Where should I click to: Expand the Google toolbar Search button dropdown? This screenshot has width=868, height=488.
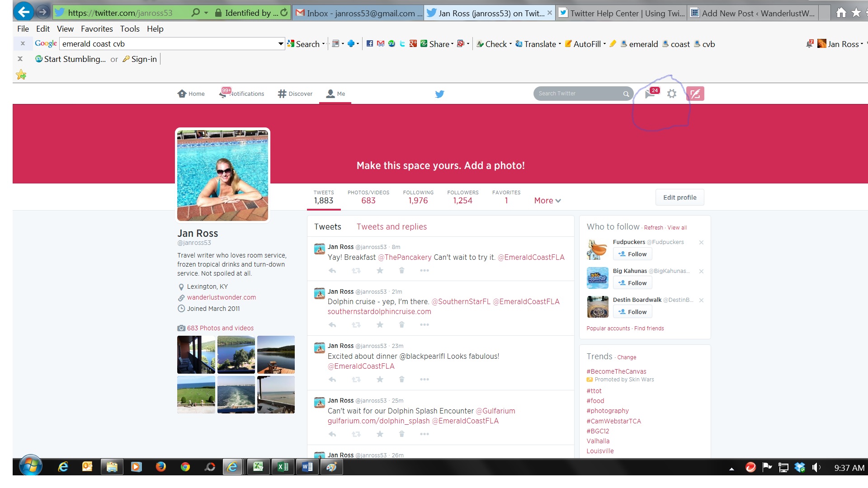click(x=323, y=44)
